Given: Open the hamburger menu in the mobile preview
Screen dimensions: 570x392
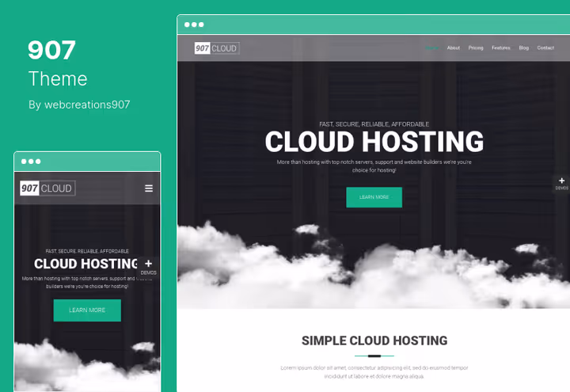Looking at the screenshot, I should pos(149,188).
